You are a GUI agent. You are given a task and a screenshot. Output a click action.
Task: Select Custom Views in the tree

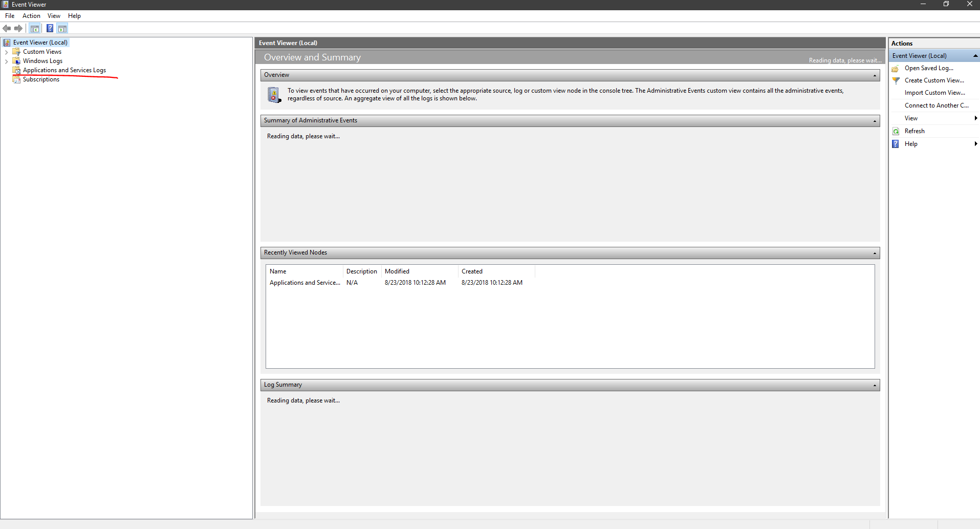pyautogui.click(x=42, y=52)
